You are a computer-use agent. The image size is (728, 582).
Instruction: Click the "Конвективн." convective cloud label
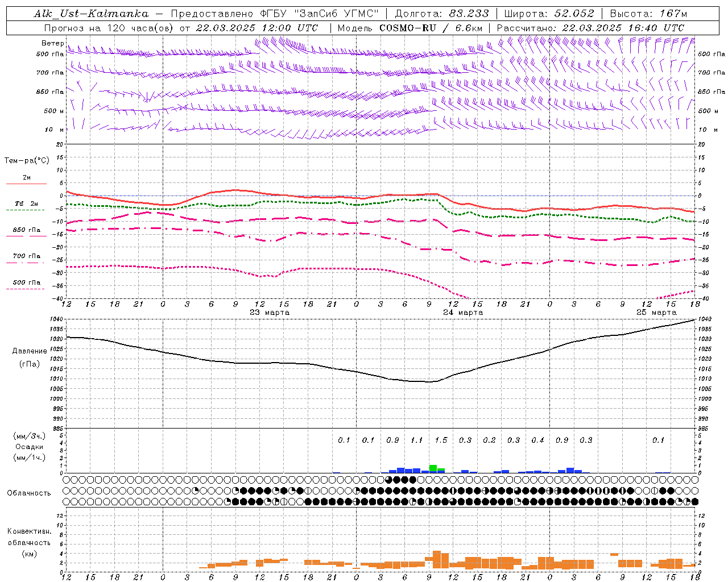pos(29,531)
